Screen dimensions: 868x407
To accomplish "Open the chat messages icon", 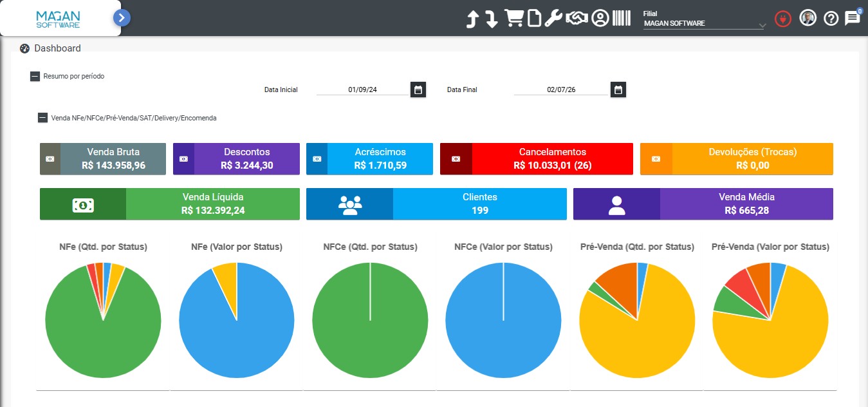I will click(852, 18).
